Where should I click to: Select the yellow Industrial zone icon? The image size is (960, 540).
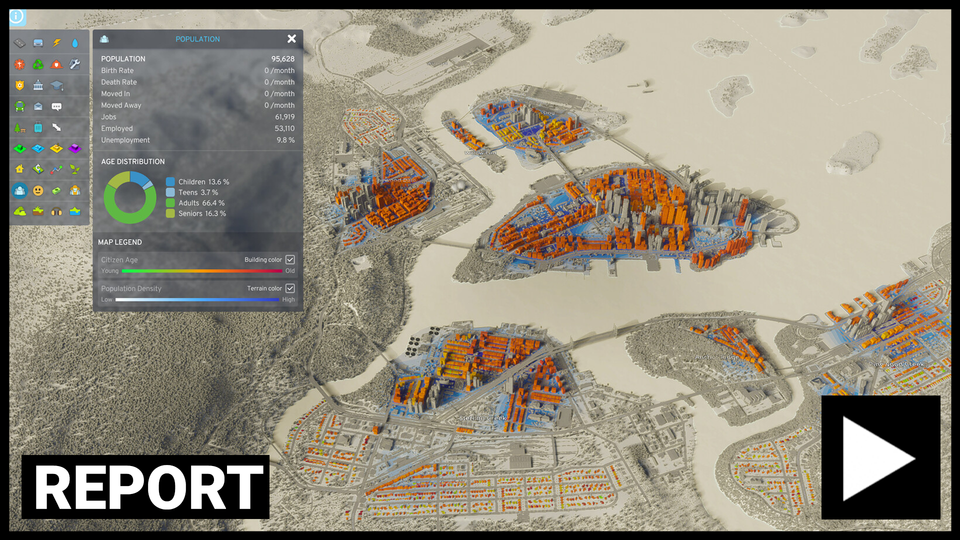[56, 148]
